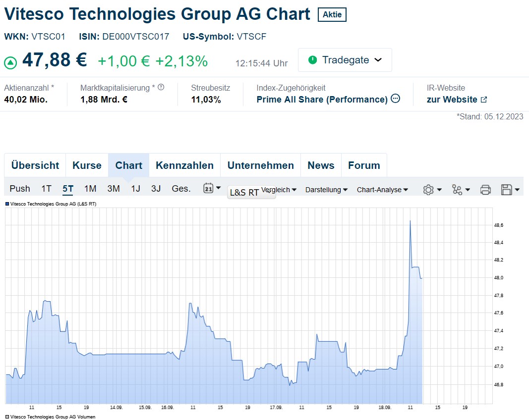Open chart settings gear menu
The height and width of the screenshot is (420, 529).
click(x=428, y=190)
